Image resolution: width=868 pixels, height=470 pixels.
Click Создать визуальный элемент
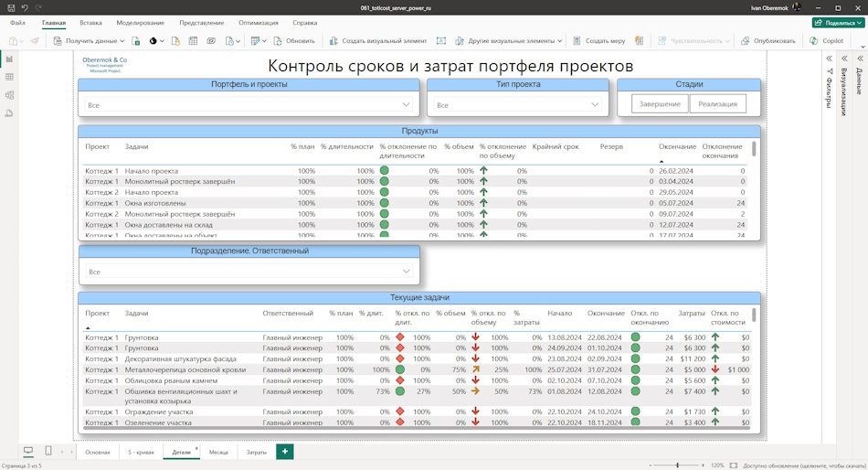378,40
